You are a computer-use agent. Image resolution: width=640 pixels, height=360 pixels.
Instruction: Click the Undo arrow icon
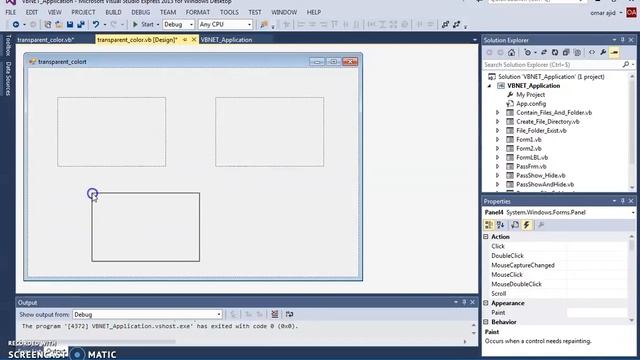click(x=96, y=24)
